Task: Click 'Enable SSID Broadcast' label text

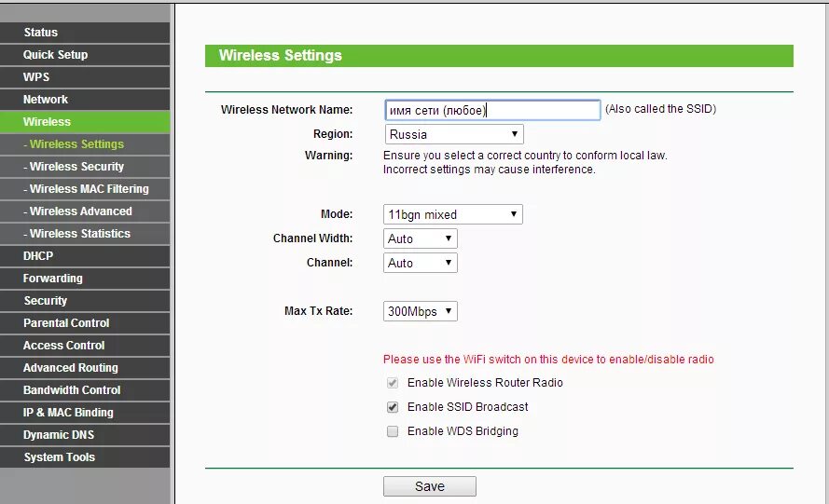Action: [467, 407]
